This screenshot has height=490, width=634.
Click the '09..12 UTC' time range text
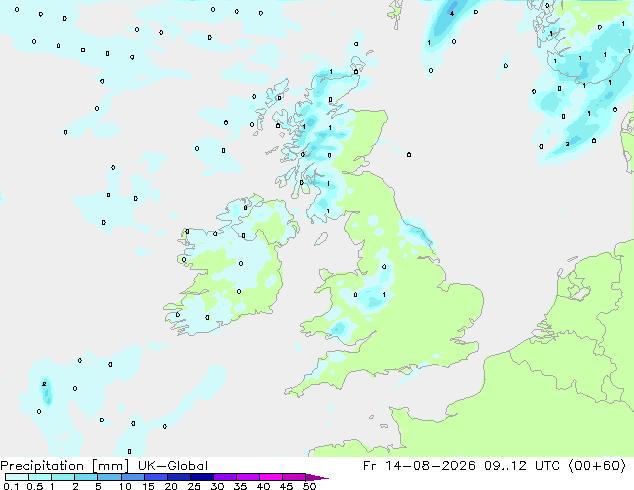pos(522,466)
